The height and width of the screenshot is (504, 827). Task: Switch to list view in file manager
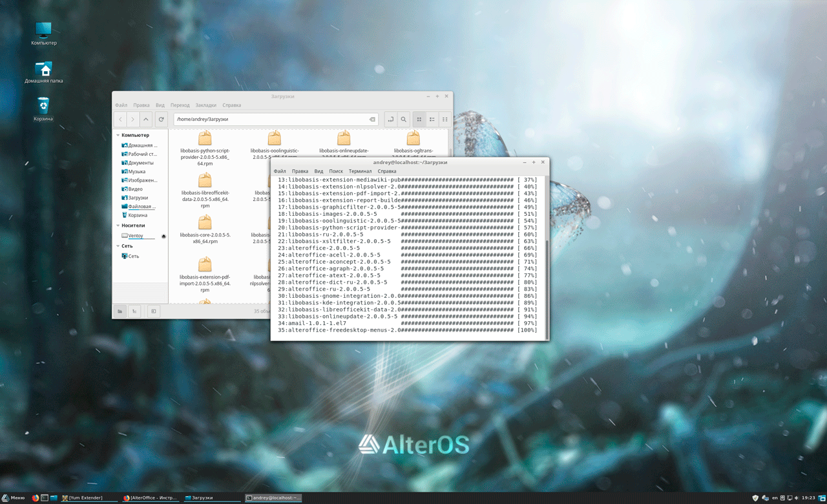432,120
